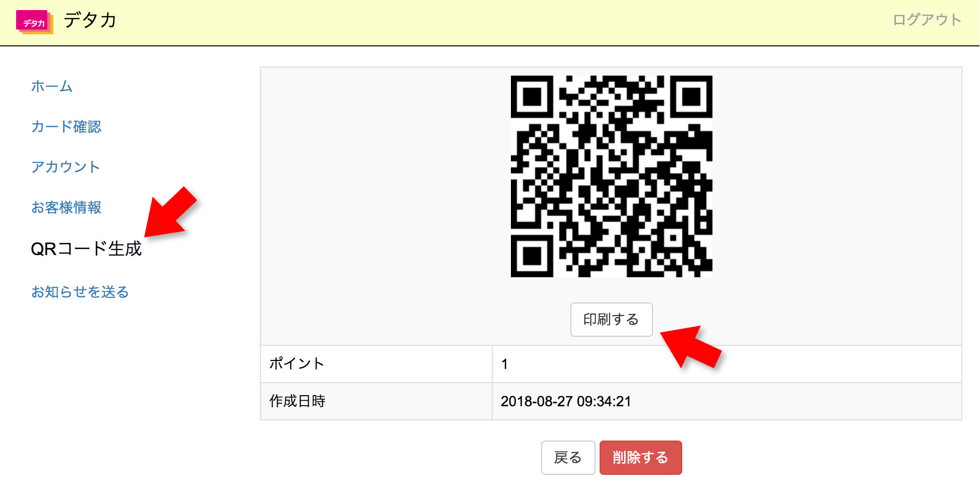Click bottom-left finder square of QR code
The image size is (980, 495).
pos(532,256)
